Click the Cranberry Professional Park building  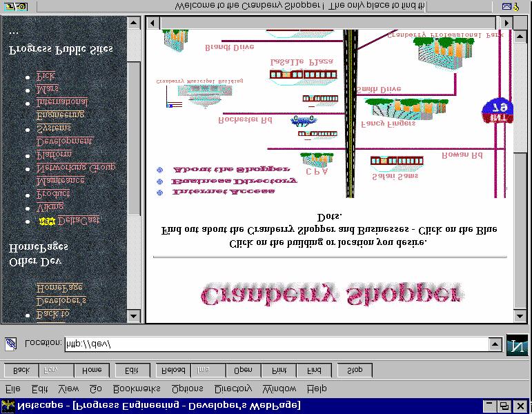[x=444, y=52]
